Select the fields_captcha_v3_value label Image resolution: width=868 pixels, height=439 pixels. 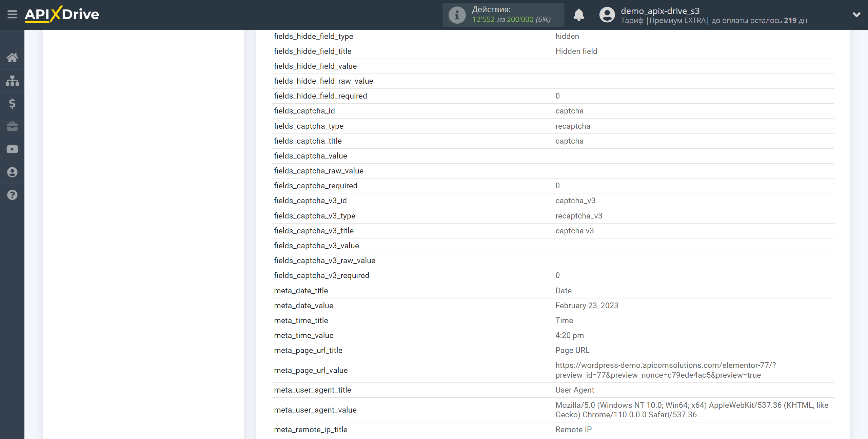316,246
